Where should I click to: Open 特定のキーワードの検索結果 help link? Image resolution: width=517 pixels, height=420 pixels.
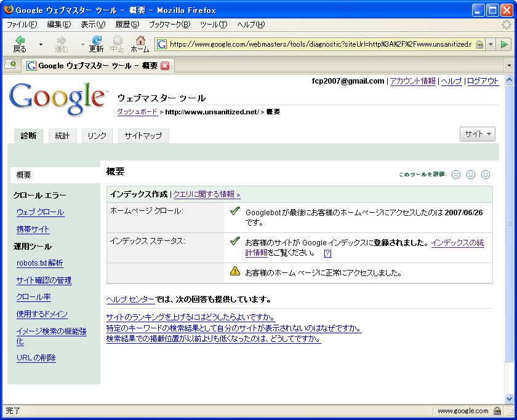click(x=234, y=328)
